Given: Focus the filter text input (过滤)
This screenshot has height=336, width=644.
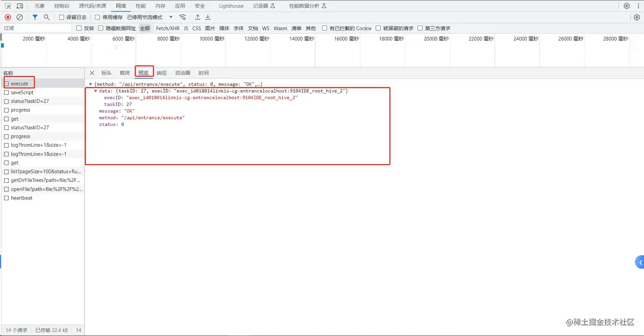Looking at the screenshot, I should point(37,28).
